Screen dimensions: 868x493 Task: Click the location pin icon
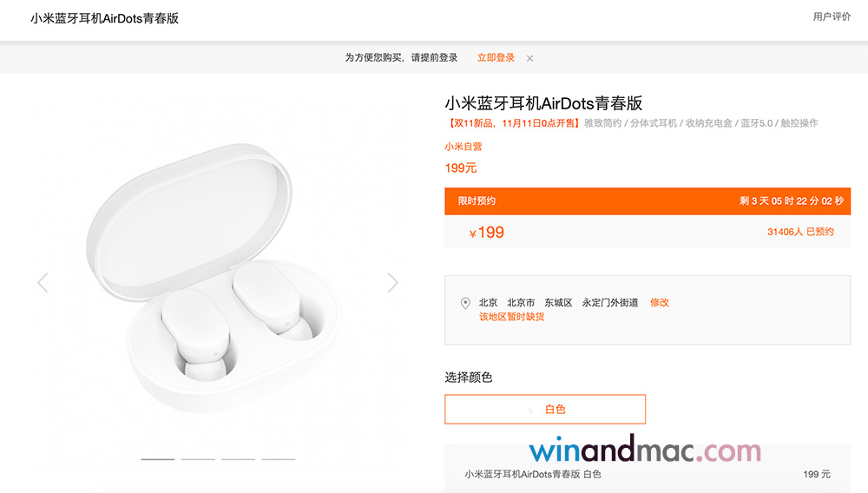pyautogui.click(x=465, y=304)
